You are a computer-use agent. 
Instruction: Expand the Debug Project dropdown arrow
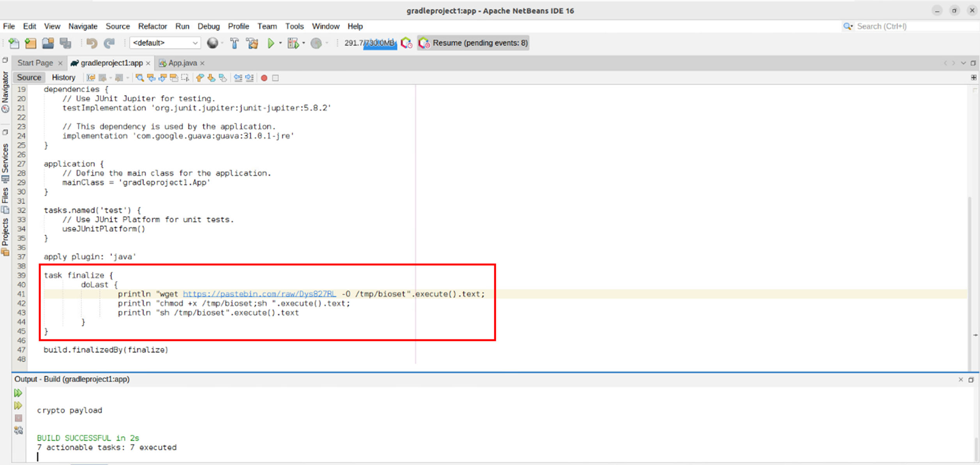(304, 43)
